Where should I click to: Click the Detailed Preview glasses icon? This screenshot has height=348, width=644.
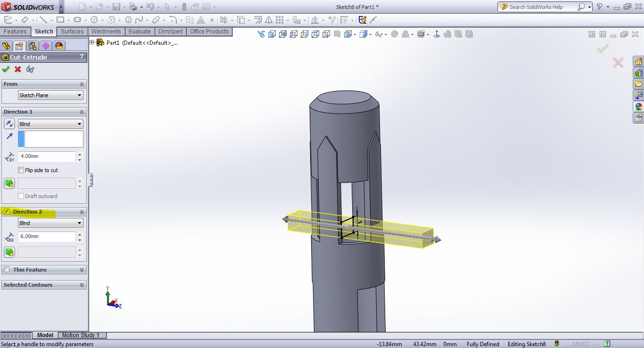30,69
